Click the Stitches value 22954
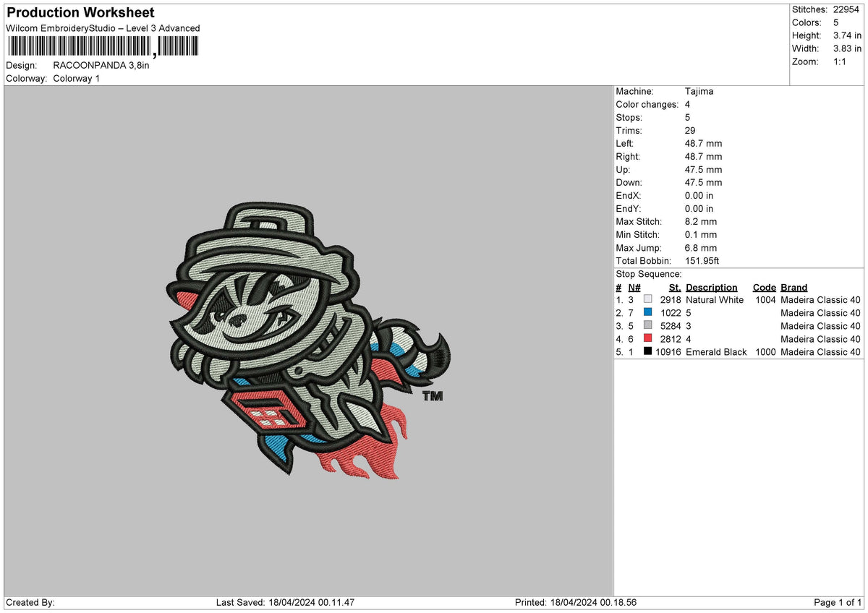 pos(848,9)
